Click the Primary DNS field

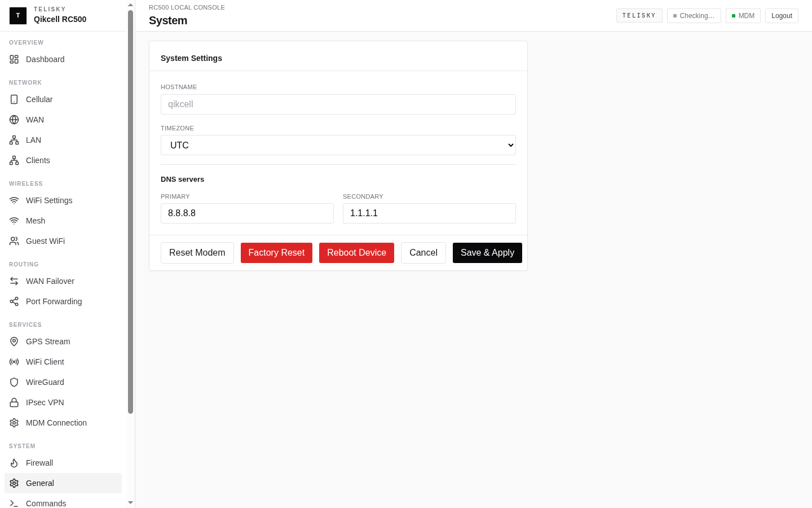click(247, 213)
